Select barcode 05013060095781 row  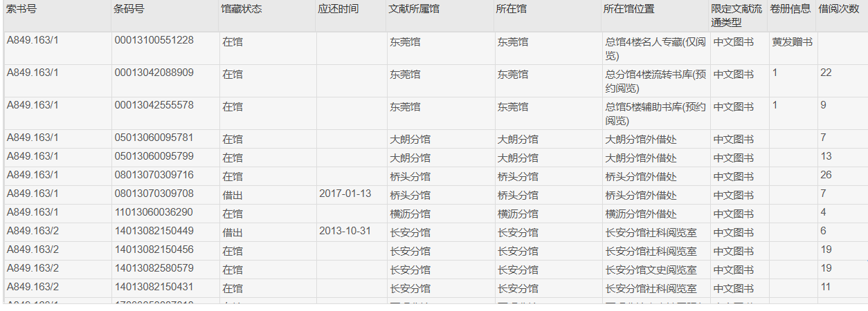pyautogui.click(x=435, y=139)
